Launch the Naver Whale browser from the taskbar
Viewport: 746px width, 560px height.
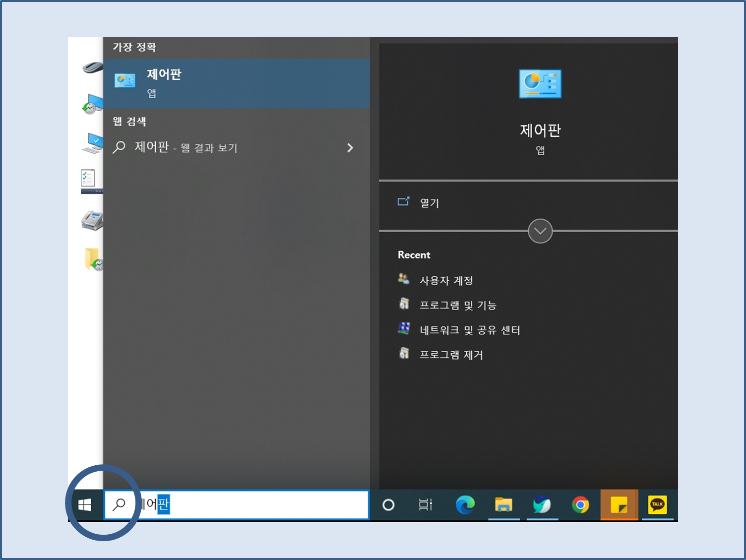542,505
